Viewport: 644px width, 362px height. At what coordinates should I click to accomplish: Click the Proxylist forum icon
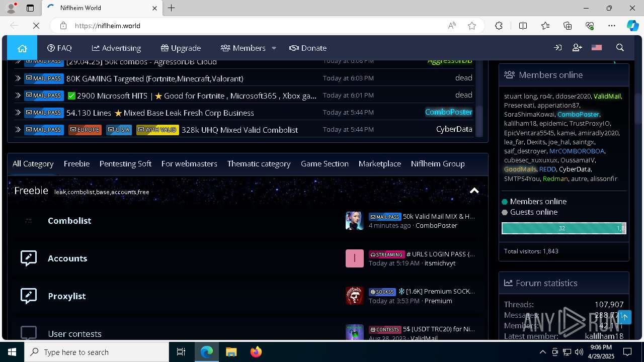[x=29, y=296]
